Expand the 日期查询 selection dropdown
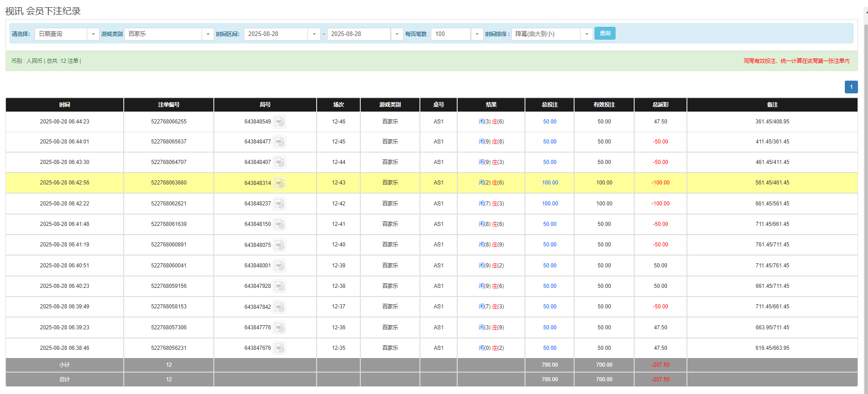Image resolution: width=868 pixels, height=394 pixels. point(93,34)
